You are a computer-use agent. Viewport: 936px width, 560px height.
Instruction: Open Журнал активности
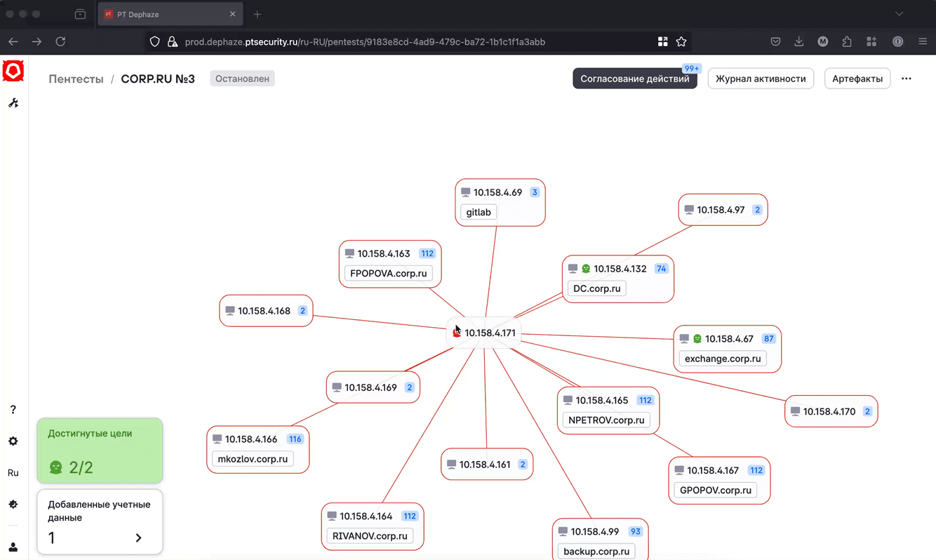point(761,79)
